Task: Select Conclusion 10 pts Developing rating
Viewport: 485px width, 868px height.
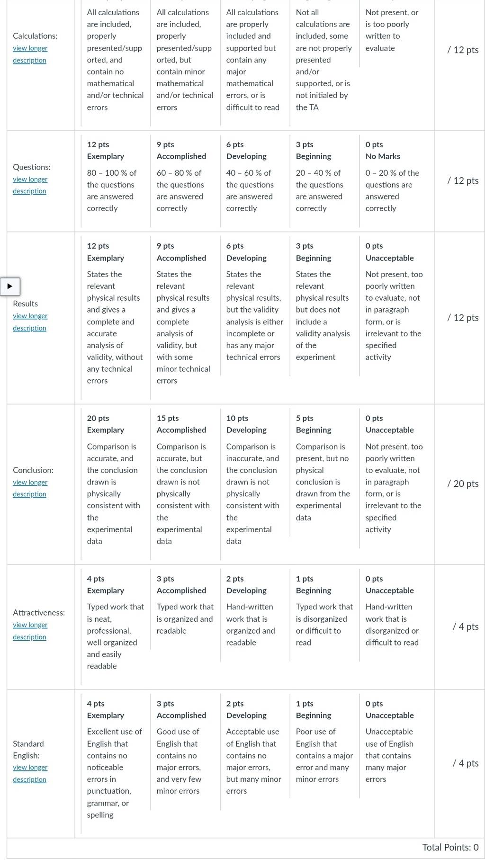Action: [255, 480]
